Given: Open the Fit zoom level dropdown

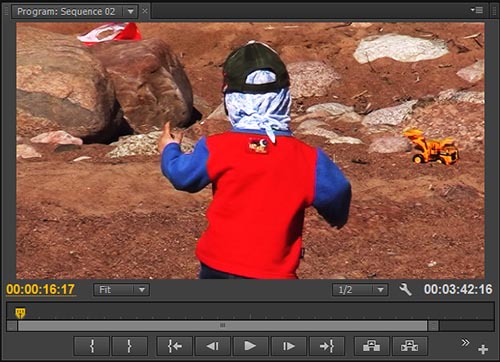Looking at the screenshot, I should (121, 290).
